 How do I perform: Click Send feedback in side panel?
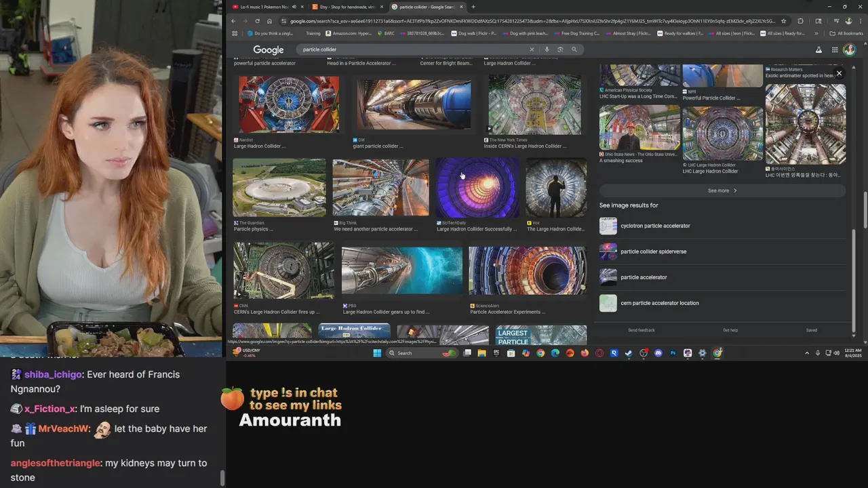(x=642, y=330)
